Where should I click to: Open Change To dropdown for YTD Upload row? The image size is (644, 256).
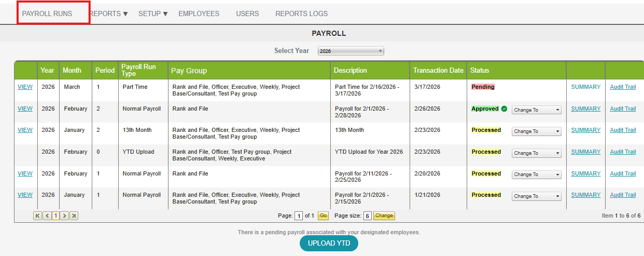[x=536, y=153]
